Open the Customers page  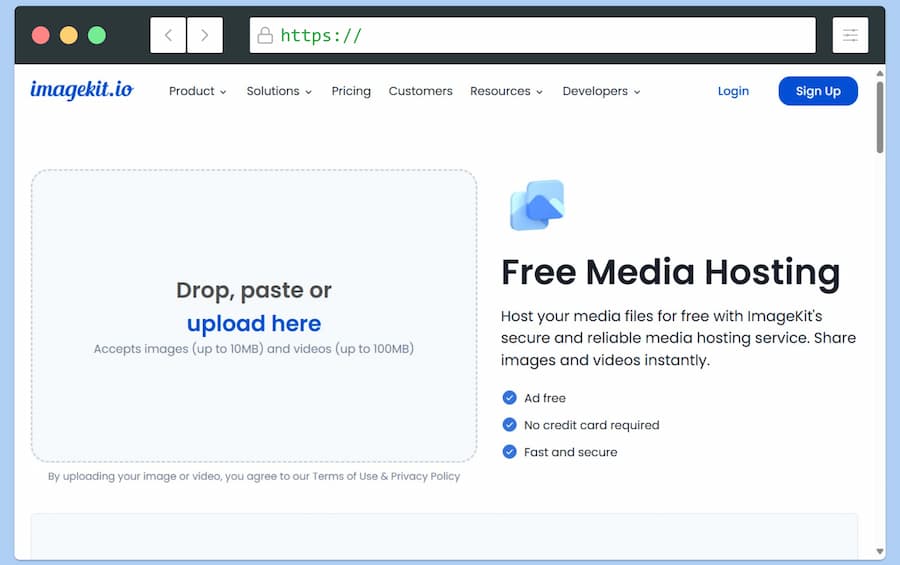tap(420, 91)
